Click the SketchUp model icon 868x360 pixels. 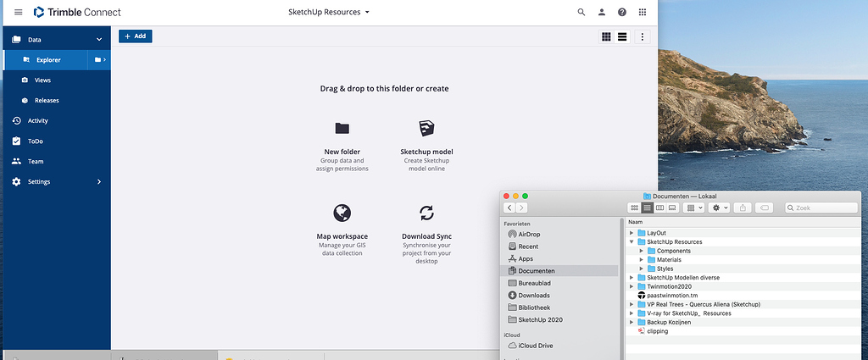click(x=426, y=128)
